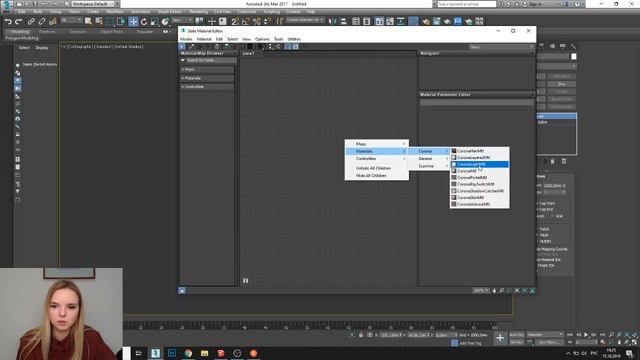
Task: Click the Key Filters button
Action: [549, 342]
